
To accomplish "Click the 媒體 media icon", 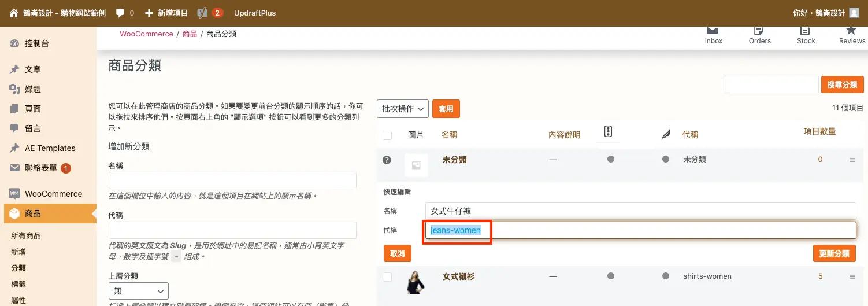I will [14, 89].
